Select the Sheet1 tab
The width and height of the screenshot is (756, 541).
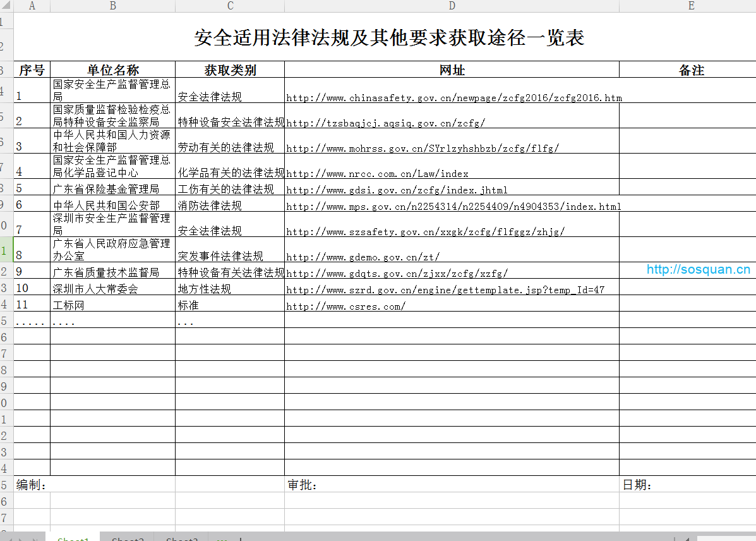click(73, 538)
